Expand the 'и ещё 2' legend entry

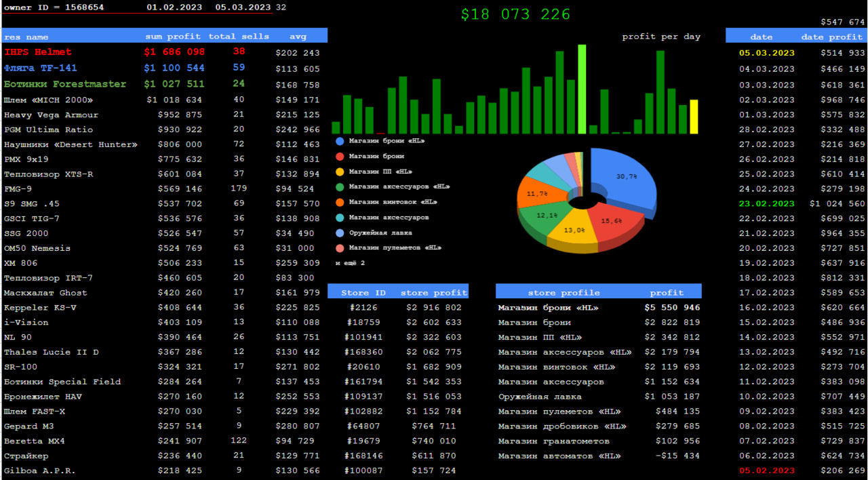coord(350,263)
